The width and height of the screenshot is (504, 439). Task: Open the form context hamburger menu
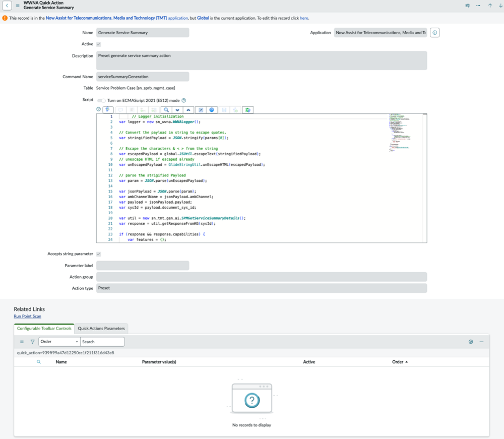point(18,6)
